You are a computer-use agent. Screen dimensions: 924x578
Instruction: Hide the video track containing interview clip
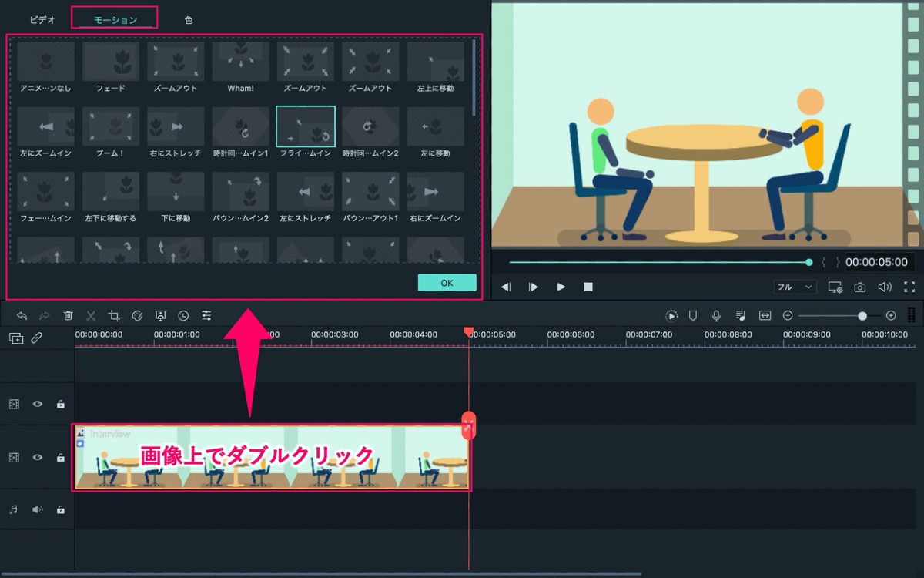click(x=37, y=458)
